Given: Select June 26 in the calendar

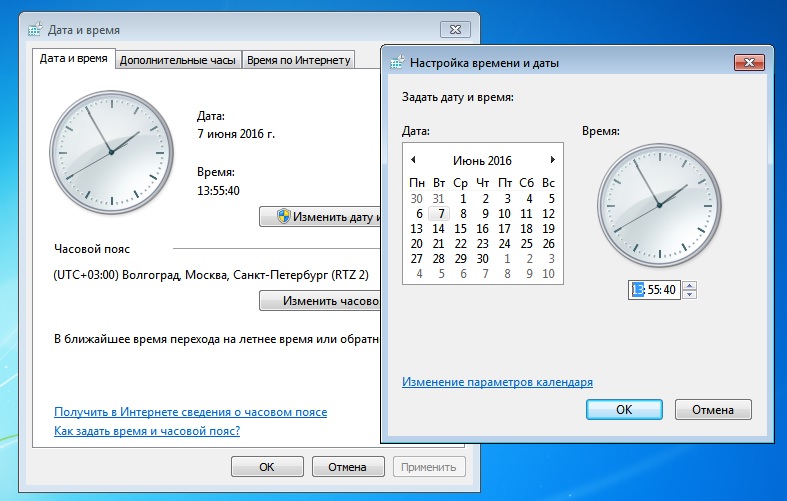Looking at the screenshot, I should point(548,244).
